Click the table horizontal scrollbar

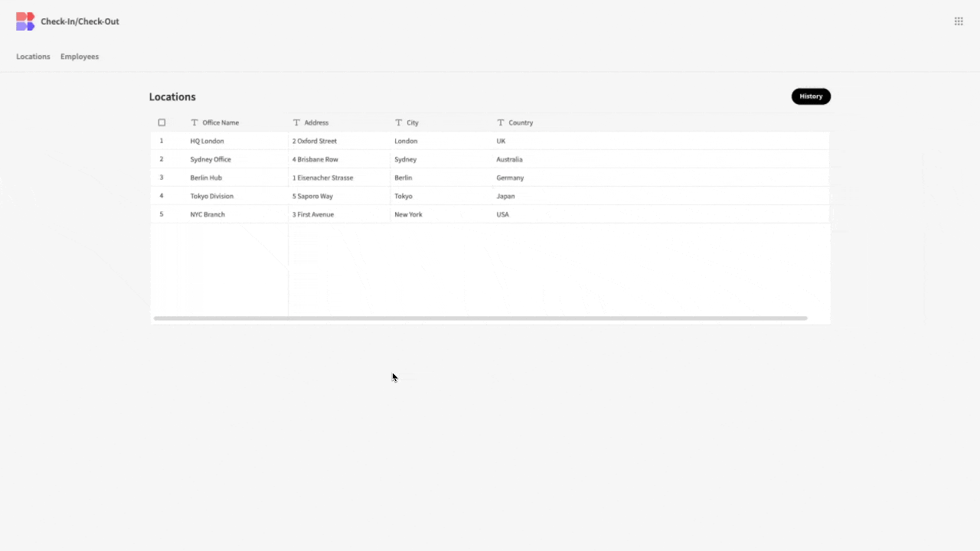(480, 318)
